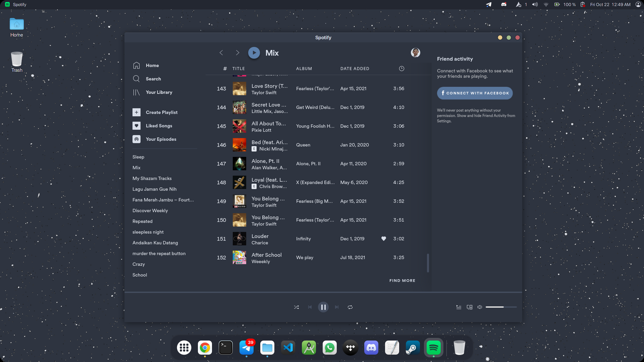Go to previous track
Viewport: 644px width, 362px height.
coord(310,307)
